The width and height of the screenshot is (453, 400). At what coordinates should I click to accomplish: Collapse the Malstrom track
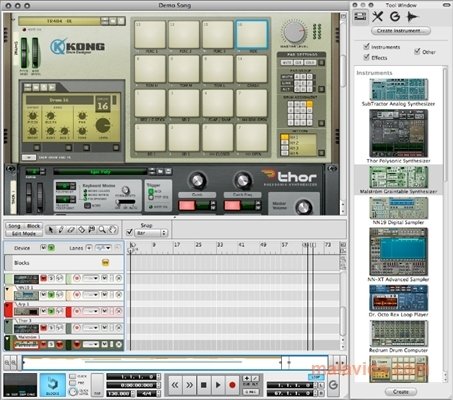point(7,339)
